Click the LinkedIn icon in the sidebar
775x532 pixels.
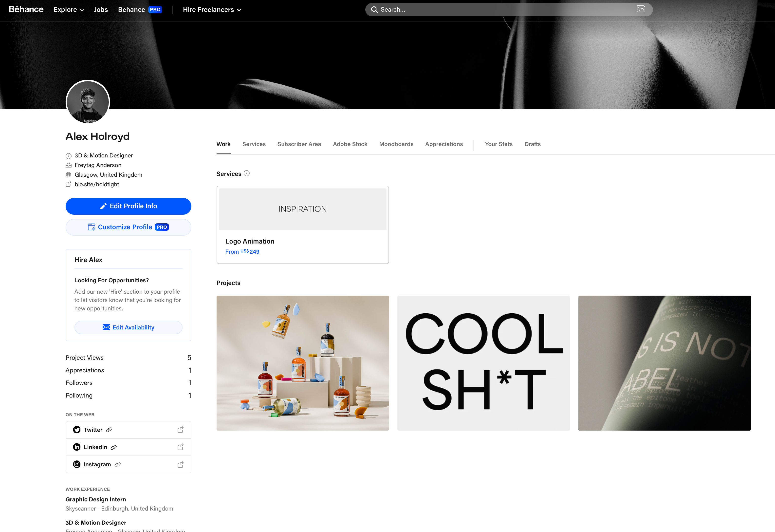(x=77, y=447)
